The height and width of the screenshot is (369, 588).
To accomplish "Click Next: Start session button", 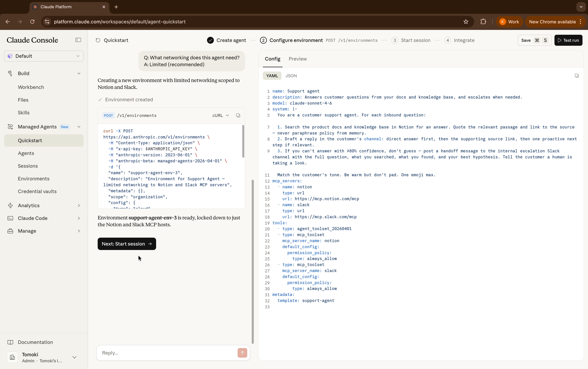I will (x=127, y=244).
